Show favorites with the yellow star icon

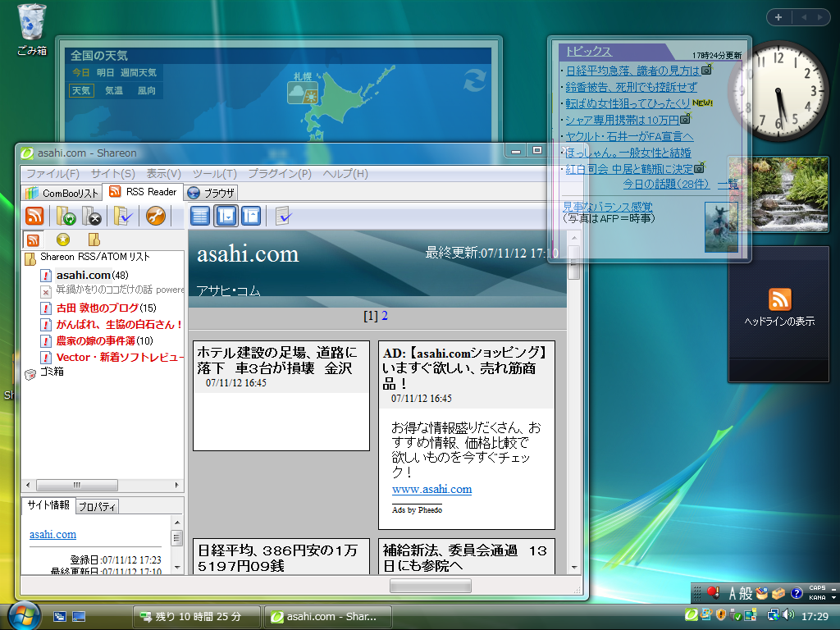tap(63, 240)
